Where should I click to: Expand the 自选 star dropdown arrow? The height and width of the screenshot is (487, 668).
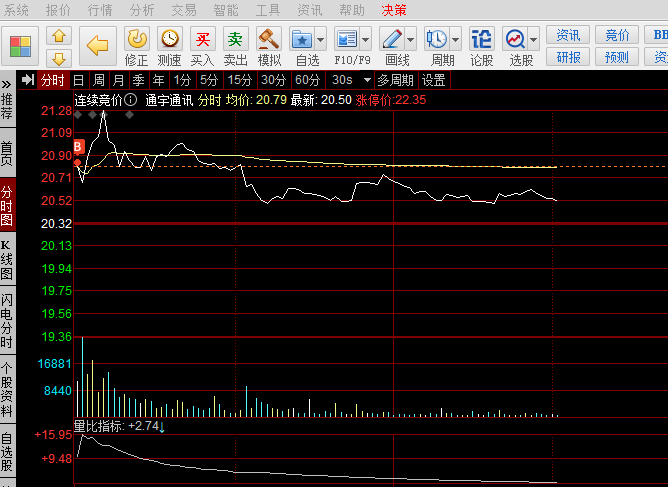(318, 40)
